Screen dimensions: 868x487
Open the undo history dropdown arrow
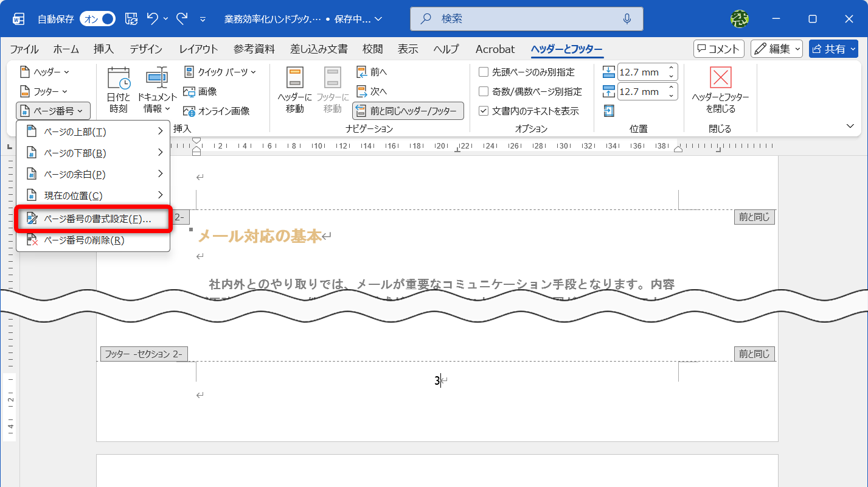166,19
